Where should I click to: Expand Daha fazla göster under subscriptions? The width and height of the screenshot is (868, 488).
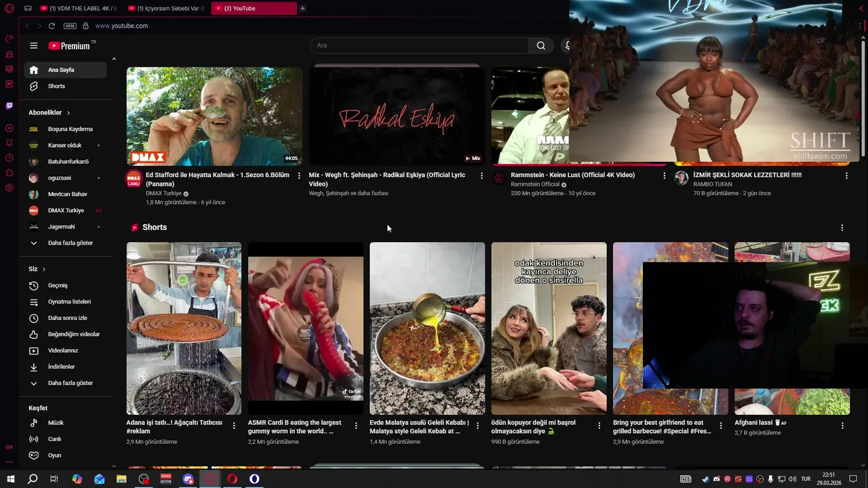[x=65, y=243]
